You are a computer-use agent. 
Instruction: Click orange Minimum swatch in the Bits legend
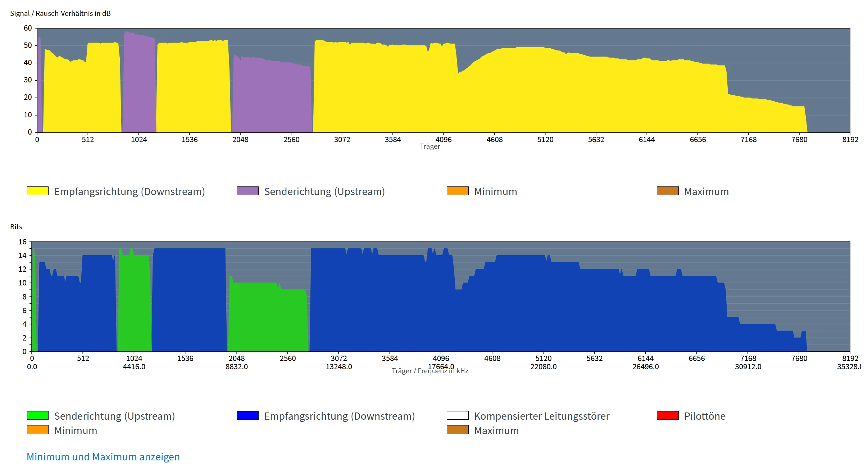[37, 430]
